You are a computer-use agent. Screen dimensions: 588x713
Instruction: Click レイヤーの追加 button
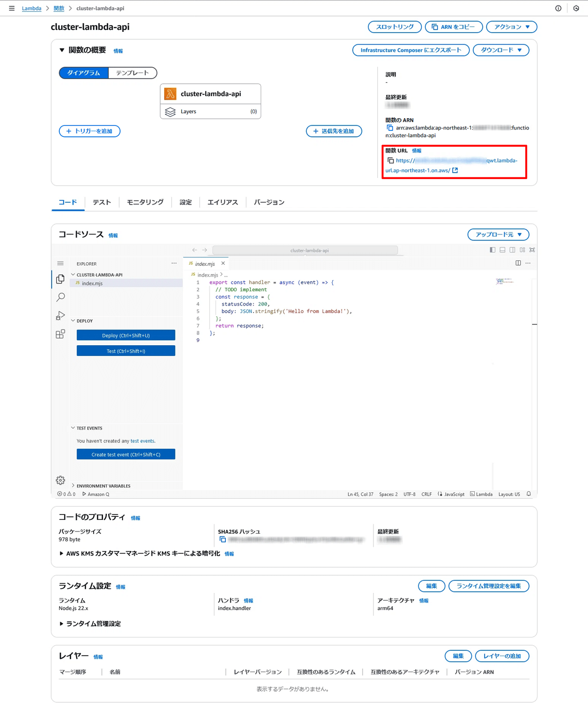coord(502,656)
